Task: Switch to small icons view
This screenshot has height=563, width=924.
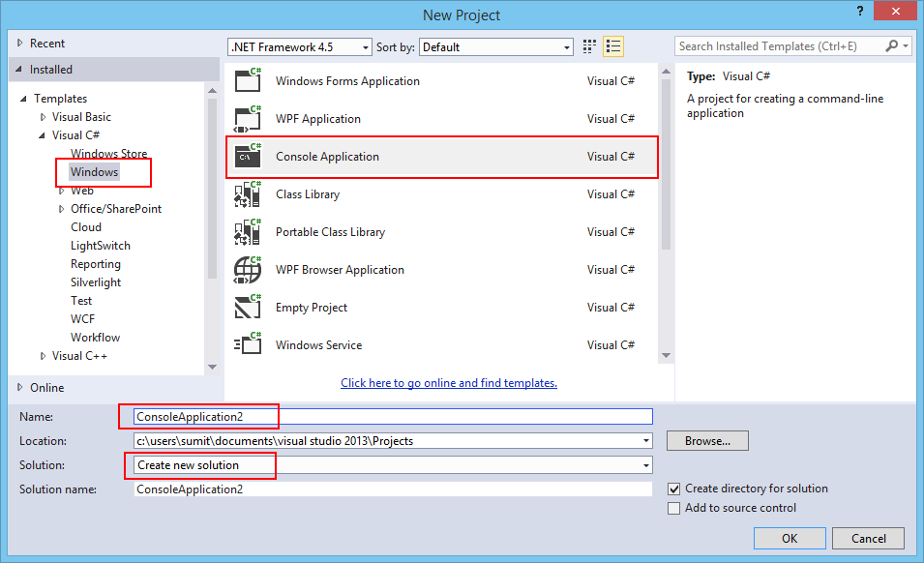Action: coord(588,45)
